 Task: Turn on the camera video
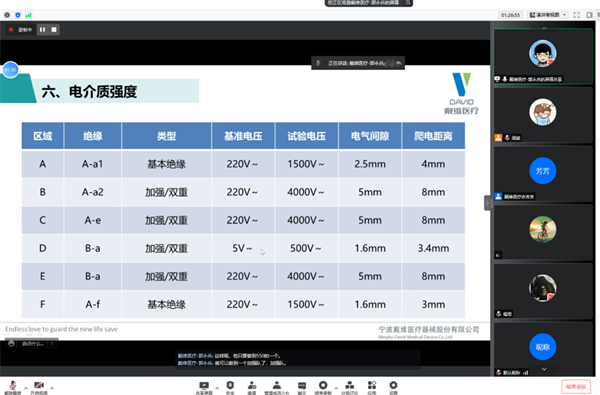(x=39, y=387)
